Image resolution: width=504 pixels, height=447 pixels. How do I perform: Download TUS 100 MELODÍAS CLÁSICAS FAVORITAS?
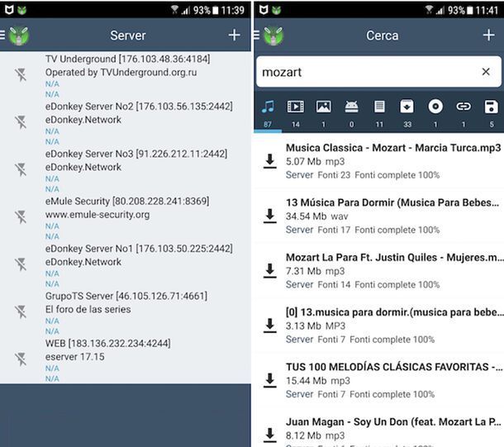(270, 380)
